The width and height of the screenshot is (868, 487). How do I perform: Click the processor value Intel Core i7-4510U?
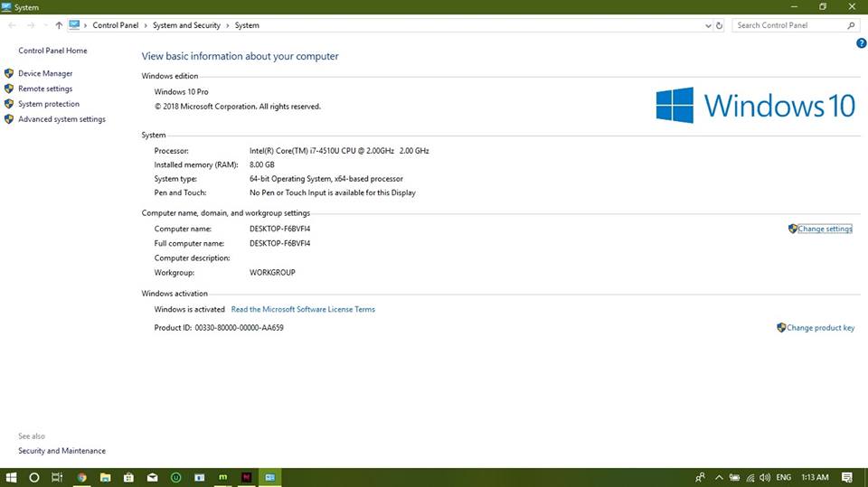(339, 151)
